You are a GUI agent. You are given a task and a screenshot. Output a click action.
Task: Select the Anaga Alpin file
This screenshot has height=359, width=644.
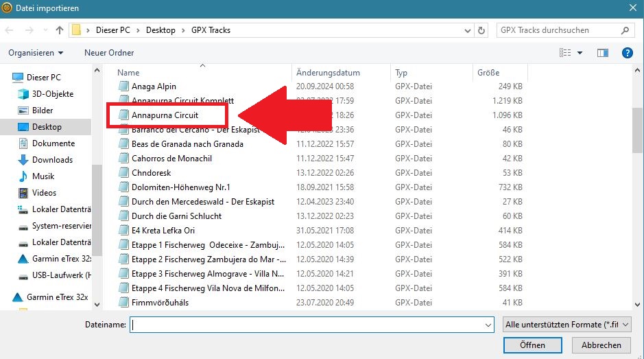point(154,86)
